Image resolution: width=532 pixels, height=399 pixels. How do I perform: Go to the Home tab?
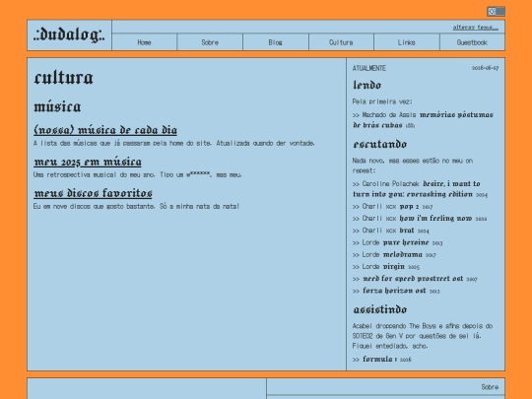pyautogui.click(x=144, y=42)
